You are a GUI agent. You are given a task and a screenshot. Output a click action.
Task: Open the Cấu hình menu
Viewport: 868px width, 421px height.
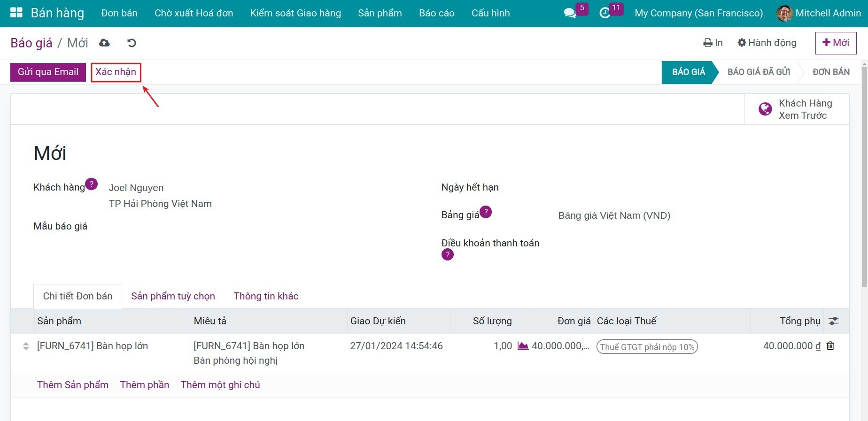coord(490,13)
